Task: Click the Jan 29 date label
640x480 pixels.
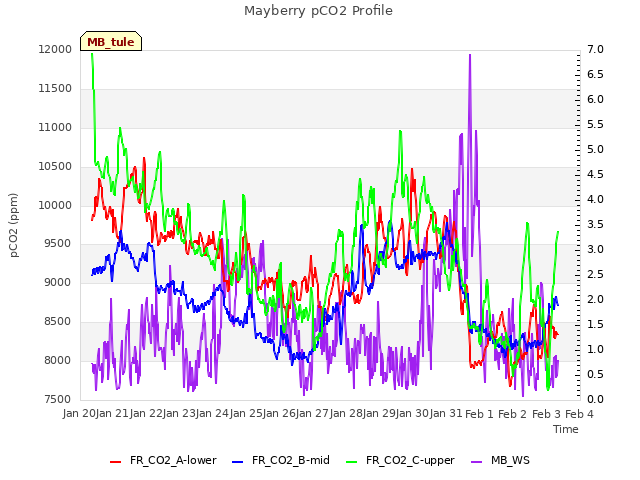Action: point(380,413)
